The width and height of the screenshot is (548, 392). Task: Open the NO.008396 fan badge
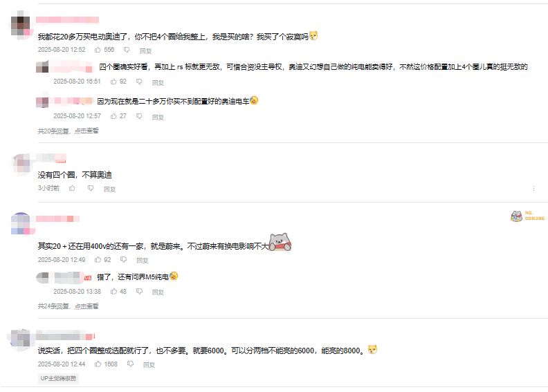pyautogui.click(x=528, y=216)
